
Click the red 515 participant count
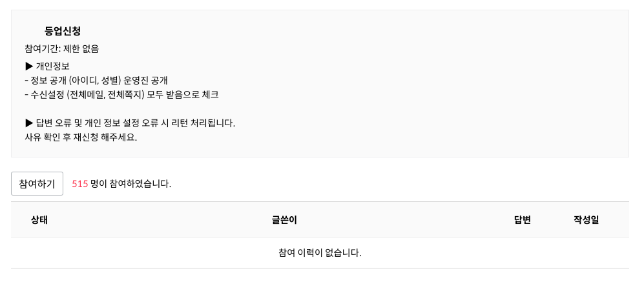pos(79,184)
